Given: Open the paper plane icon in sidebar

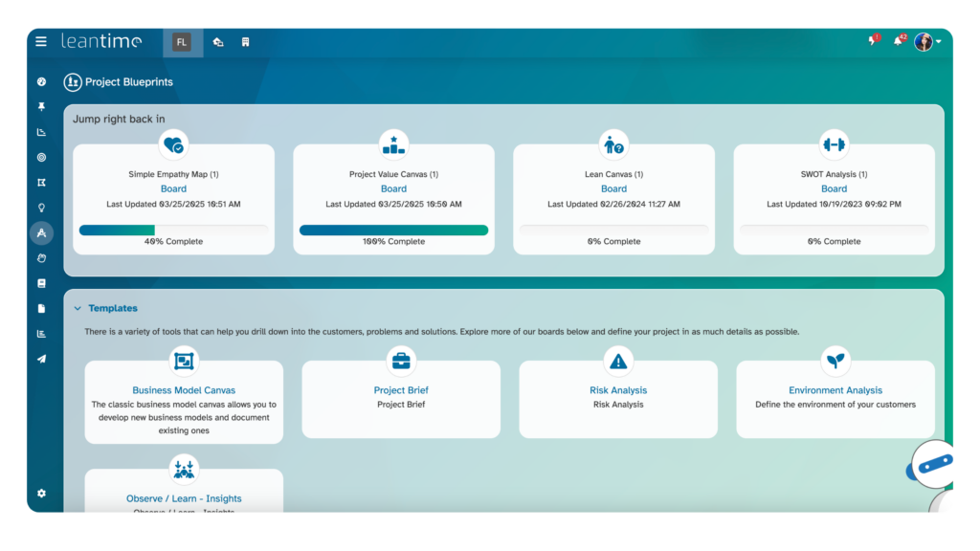Looking at the screenshot, I should 41,359.
